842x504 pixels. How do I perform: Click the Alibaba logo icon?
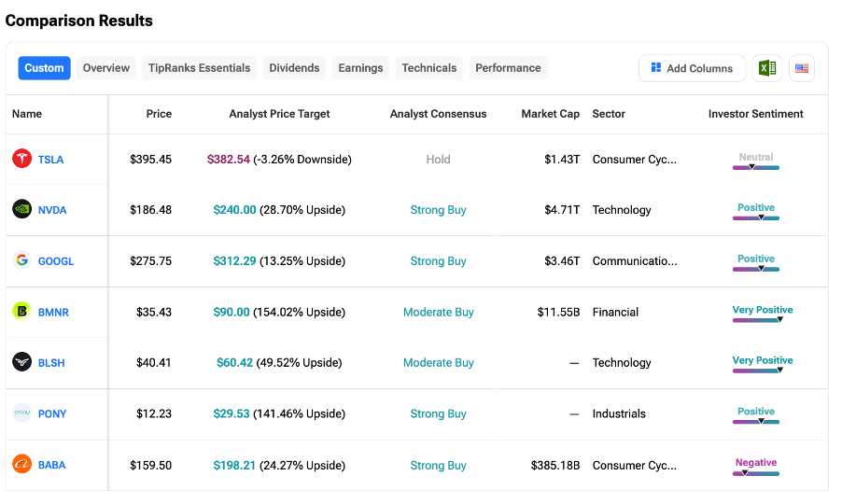click(21, 465)
